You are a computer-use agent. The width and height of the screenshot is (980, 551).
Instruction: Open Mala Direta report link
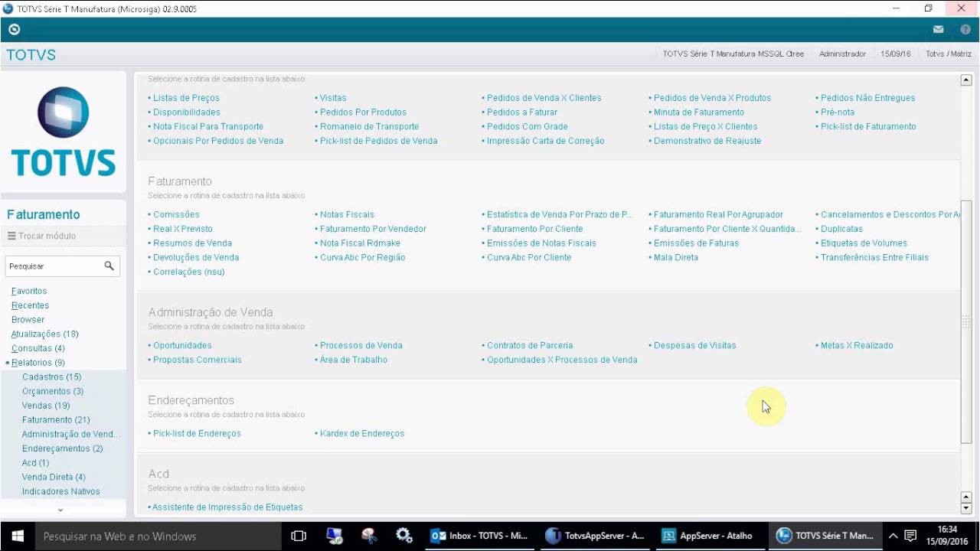click(675, 258)
